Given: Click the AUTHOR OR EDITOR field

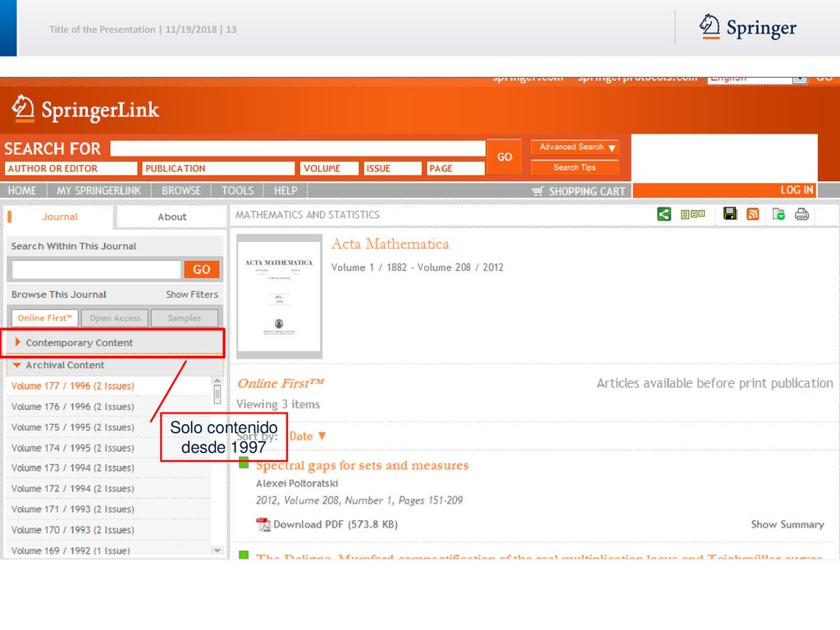Looking at the screenshot, I should tap(71, 168).
